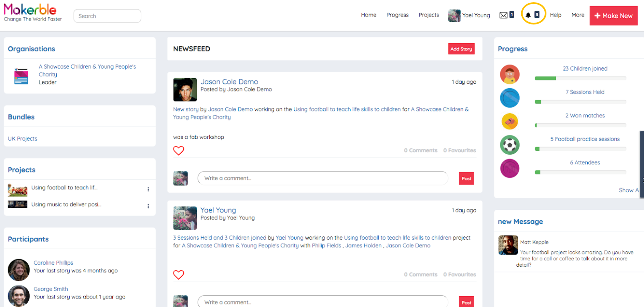Like Jason Cole Demo's story with heart
Screen dimensions: 644x307
[179, 150]
